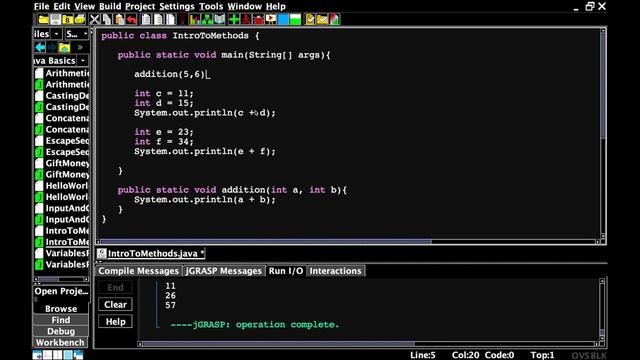
Task: Click the bar chart toolbar icon
Action: tap(195, 19)
